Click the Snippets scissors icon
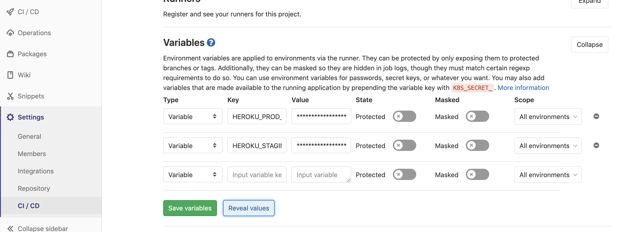This screenshot has width=644, height=232. [10, 96]
